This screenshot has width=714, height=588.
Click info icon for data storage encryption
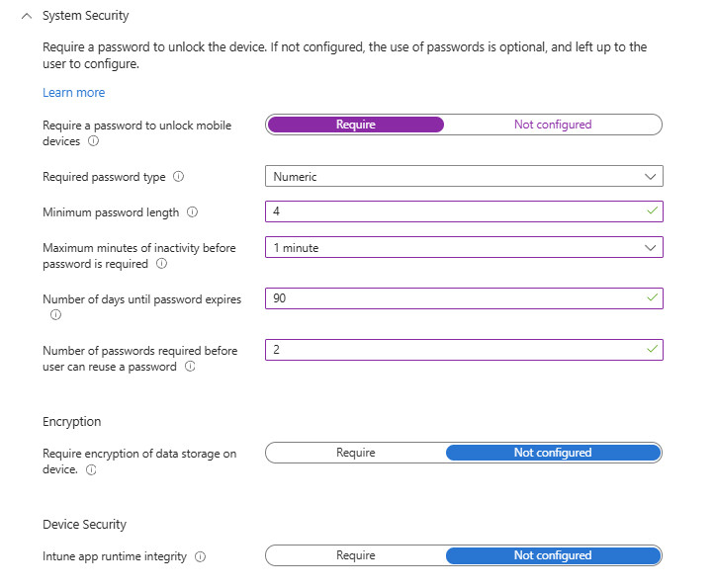[x=91, y=470]
